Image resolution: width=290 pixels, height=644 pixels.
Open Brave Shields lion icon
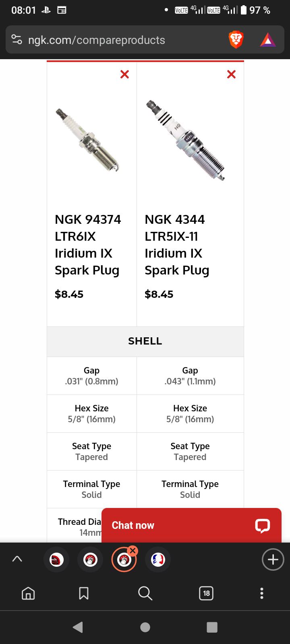[x=236, y=39]
